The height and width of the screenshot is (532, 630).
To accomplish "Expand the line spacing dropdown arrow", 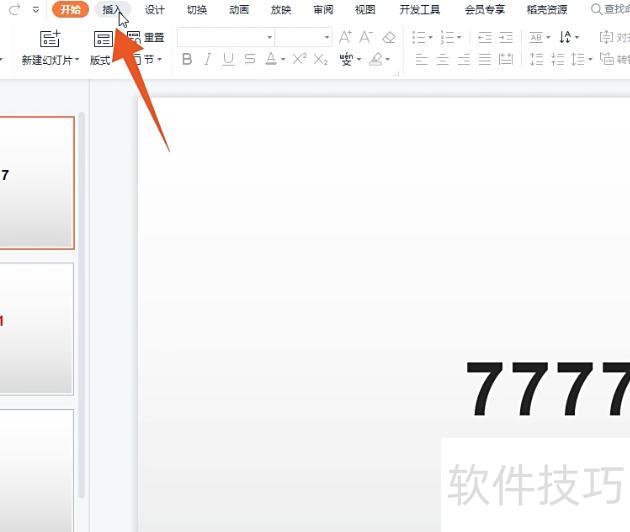I will [590, 60].
